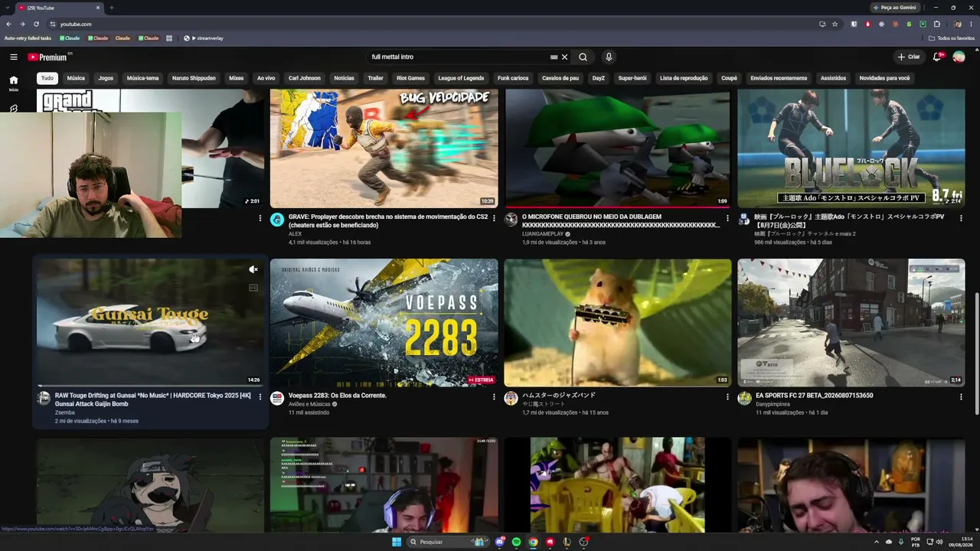Screen dimensions: 980x551
Task: Switch to the Ao vivo chip
Action: tap(266, 78)
